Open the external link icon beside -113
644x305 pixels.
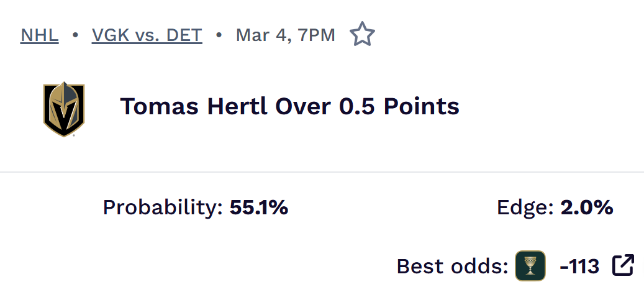[623, 266]
